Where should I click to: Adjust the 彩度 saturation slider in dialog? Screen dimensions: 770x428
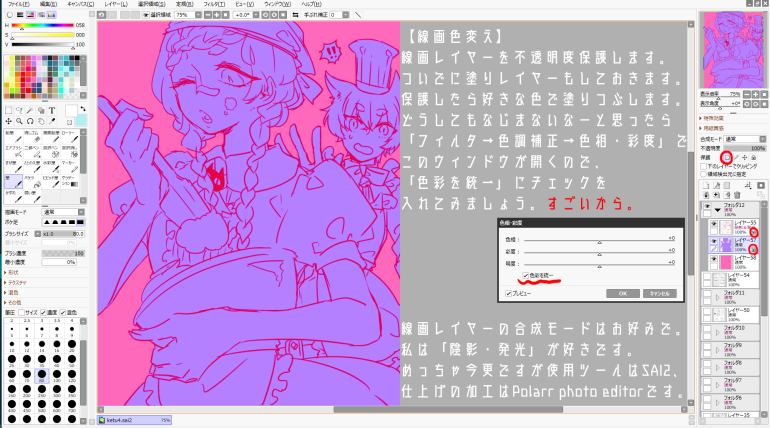pos(599,252)
